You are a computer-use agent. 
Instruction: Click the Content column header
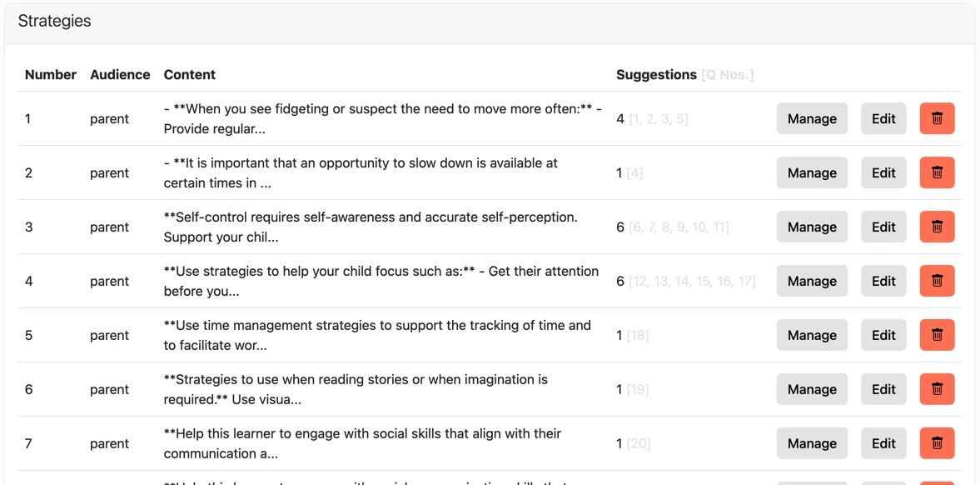coord(189,74)
